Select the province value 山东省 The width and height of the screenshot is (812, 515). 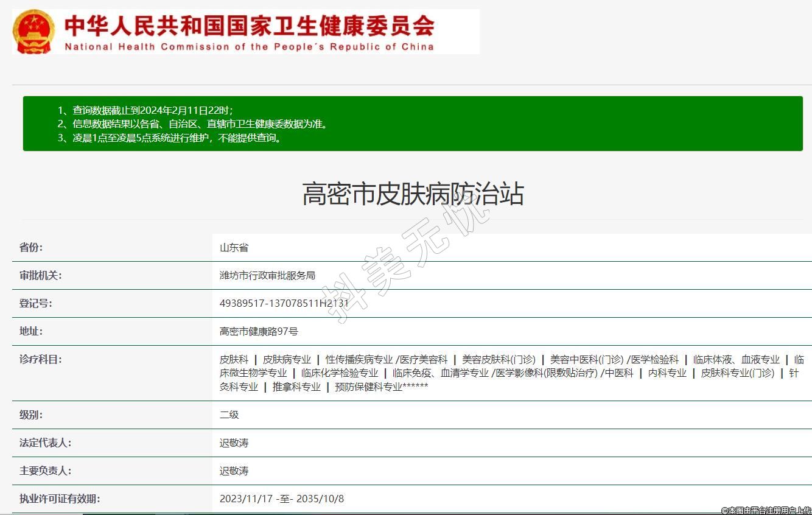tap(234, 248)
